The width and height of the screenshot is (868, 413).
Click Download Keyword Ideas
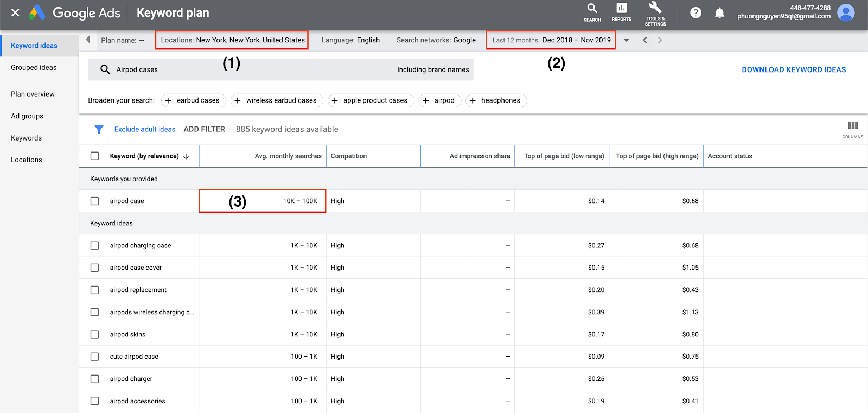[794, 69]
